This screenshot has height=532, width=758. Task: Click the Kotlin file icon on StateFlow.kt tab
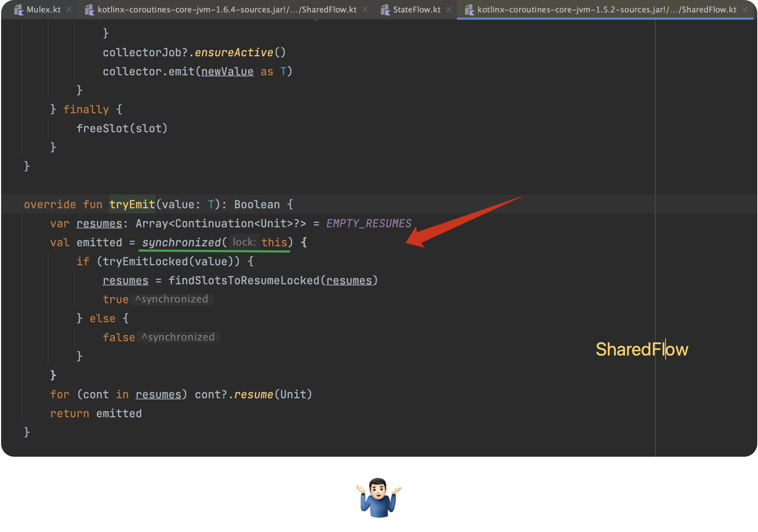tap(385, 10)
